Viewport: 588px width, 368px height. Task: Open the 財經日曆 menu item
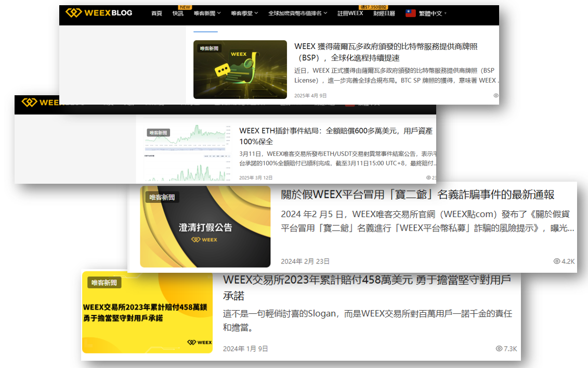384,13
